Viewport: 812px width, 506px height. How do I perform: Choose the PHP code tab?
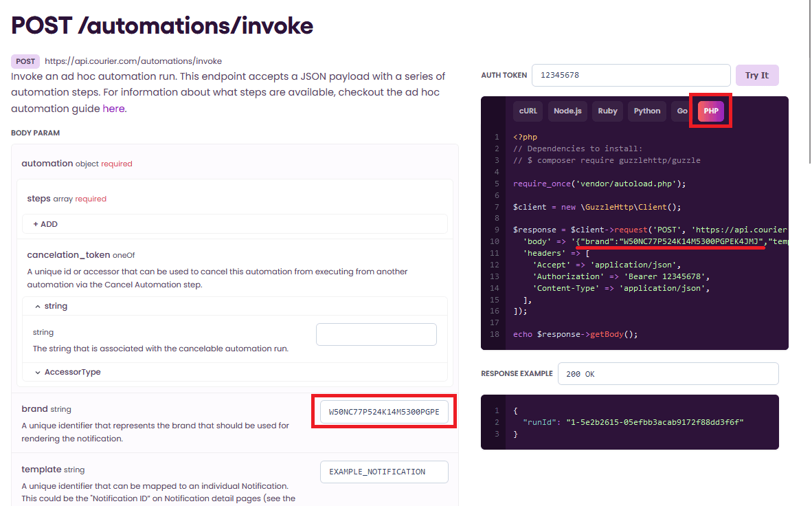tap(710, 111)
